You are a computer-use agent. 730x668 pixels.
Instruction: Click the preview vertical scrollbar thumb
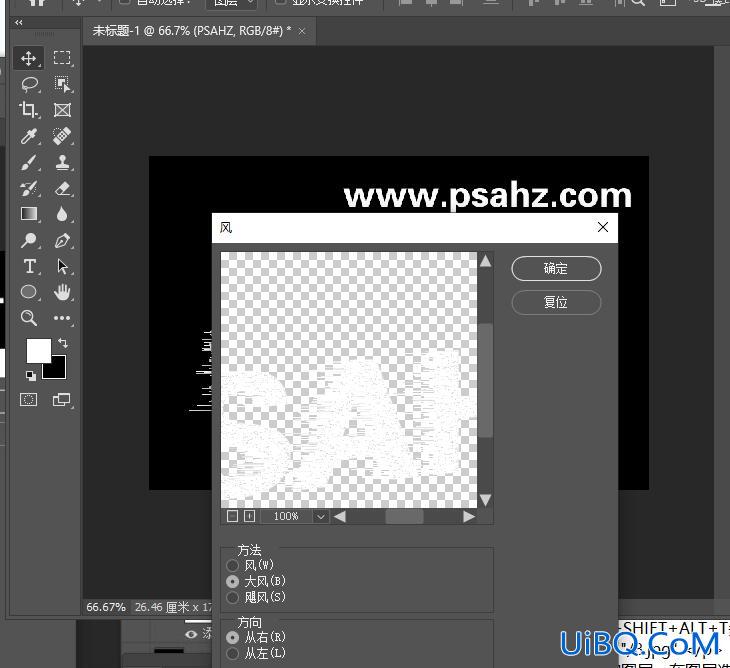click(486, 380)
